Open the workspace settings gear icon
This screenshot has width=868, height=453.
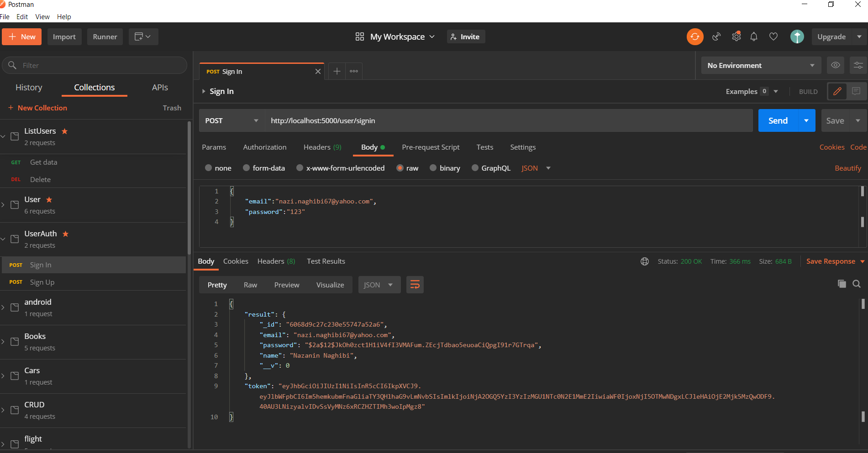pyautogui.click(x=736, y=36)
